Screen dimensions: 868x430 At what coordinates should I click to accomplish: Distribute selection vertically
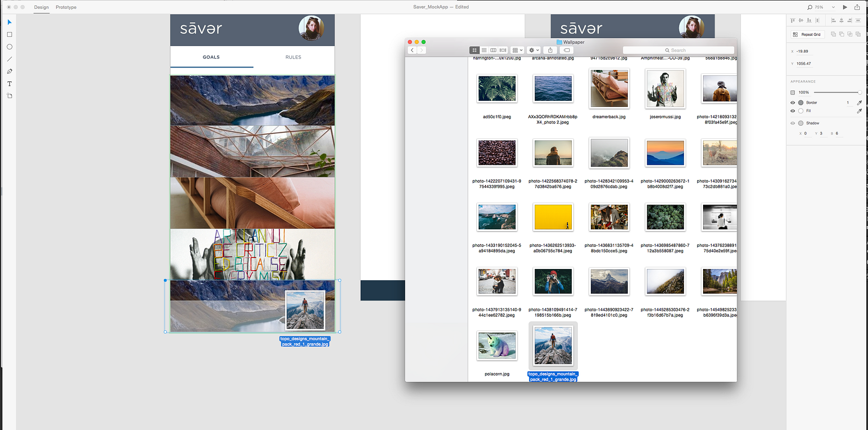coord(858,20)
